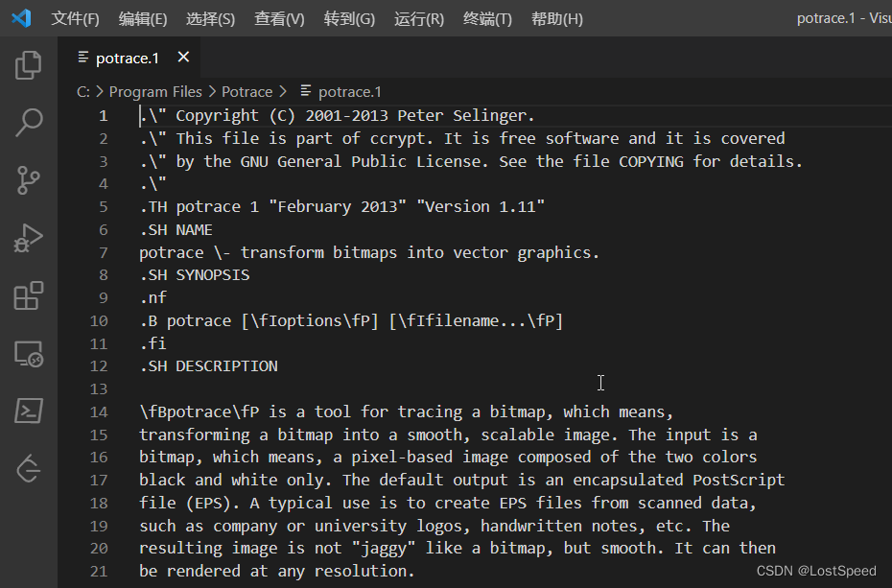This screenshot has height=588, width=892.
Task: Open the Terminal icon in the activity bar
Action: pyautogui.click(x=28, y=412)
